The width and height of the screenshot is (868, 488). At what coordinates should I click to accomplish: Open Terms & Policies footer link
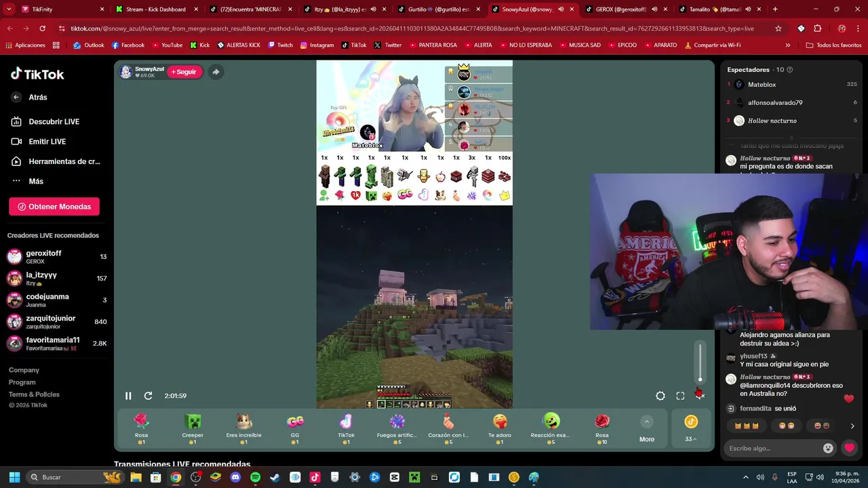click(x=34, y=394)
